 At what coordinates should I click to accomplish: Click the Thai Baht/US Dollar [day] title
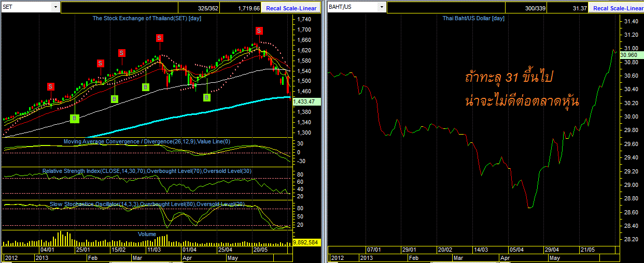coord(473,18)
